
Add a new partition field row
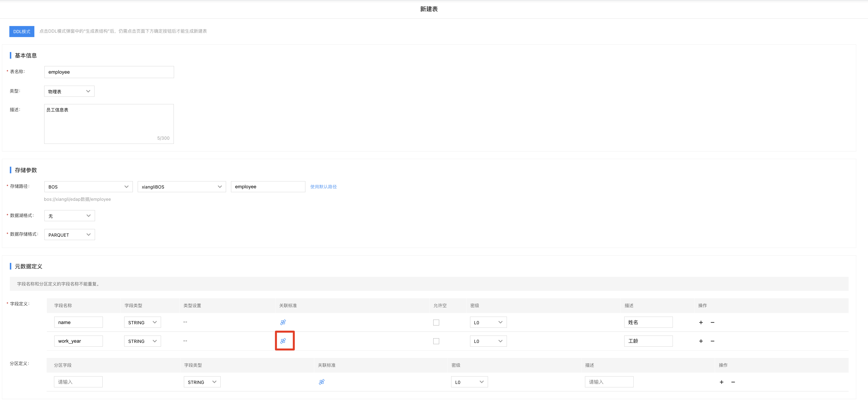[x=721, y=382]
